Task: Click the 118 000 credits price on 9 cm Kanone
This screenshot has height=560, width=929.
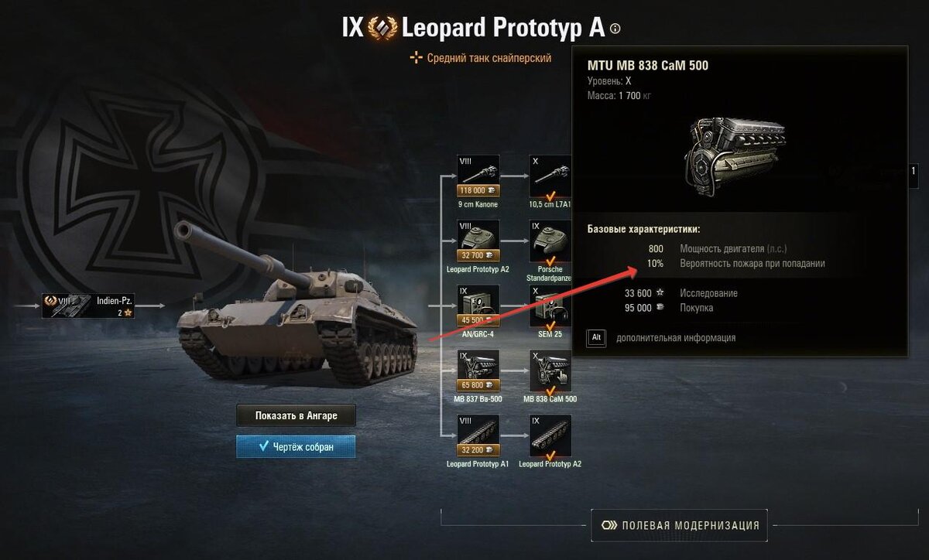Action: click(x=478, y=190)
